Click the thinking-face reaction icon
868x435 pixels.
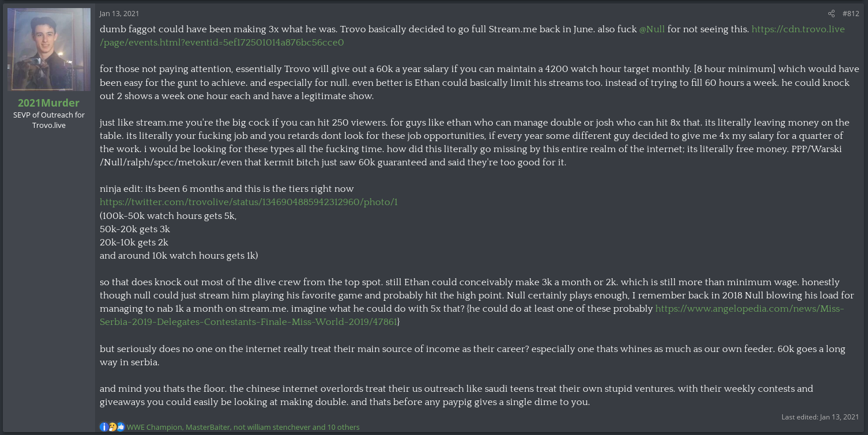112,427
